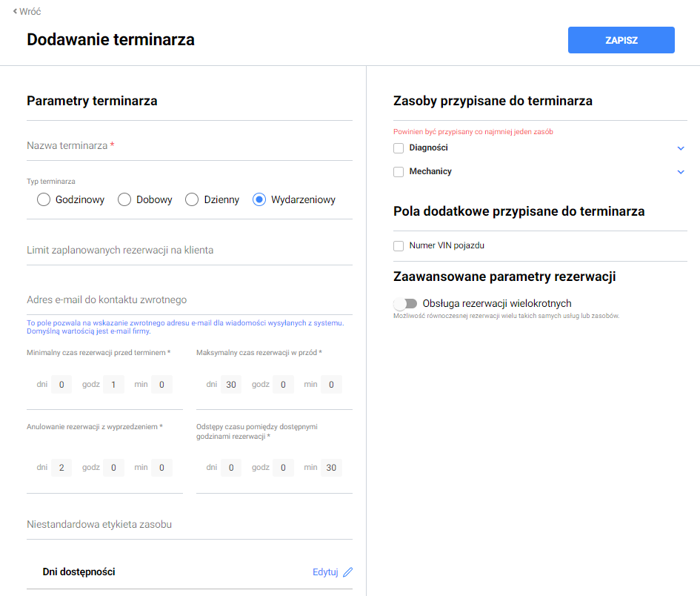
Task: Expand the Diagności resource chevron
Action: point(681,148)
